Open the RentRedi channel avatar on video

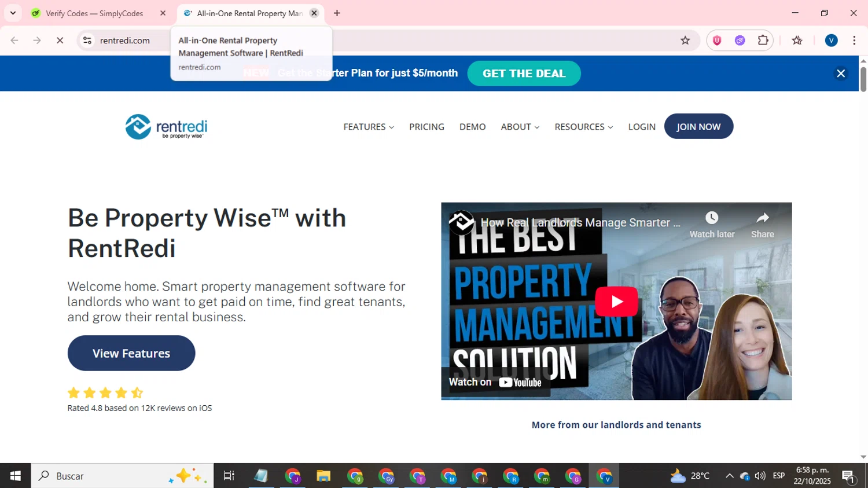click(462, 222)
